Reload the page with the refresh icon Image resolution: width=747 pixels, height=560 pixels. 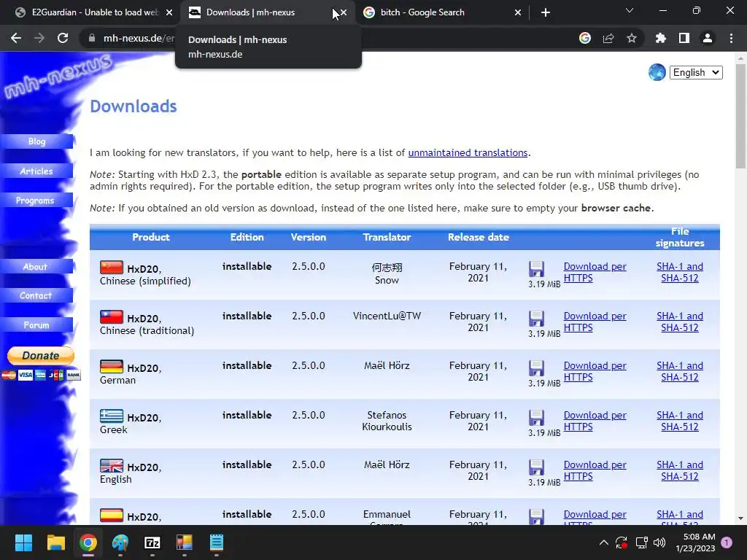coord(63,38)
